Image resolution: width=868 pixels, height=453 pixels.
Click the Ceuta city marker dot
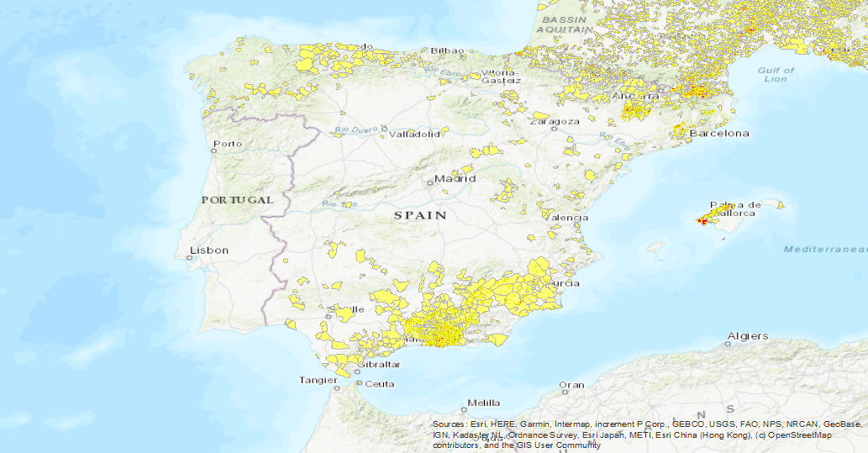pyautogui.click(x=360, y=383)
